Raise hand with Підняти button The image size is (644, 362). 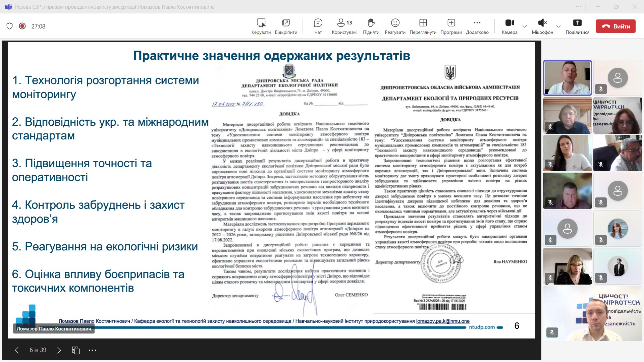(371, 26)
